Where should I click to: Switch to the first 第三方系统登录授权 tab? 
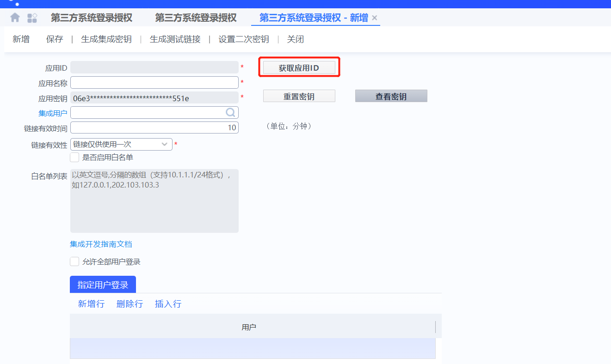coord(92,18)
